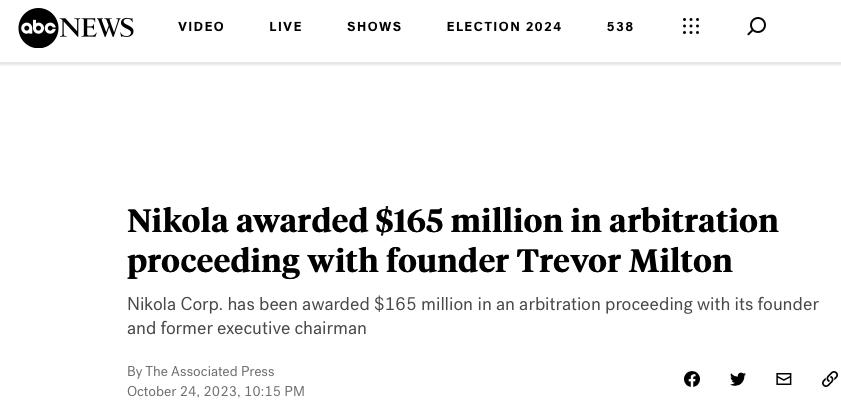The height and width of the screenshot is (415, 841).
Task: Click the October 24, 2023 timestamp
Action: (x=216, y=392)
